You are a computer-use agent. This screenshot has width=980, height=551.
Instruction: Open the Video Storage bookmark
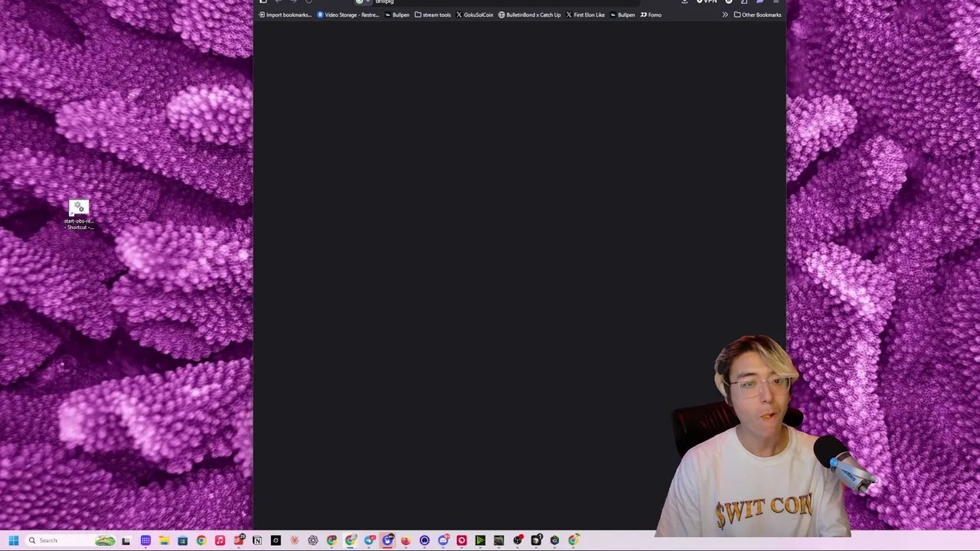348,15
